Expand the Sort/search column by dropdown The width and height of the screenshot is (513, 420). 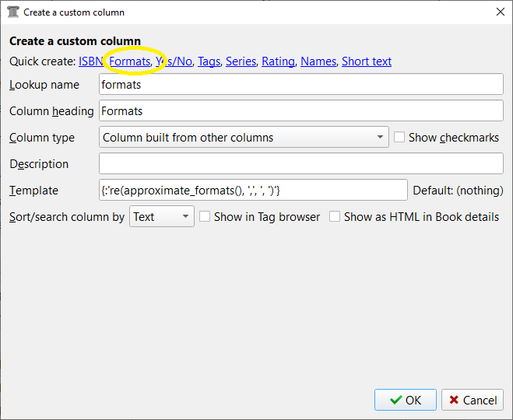pyautogui.click(x=162, y=217)
